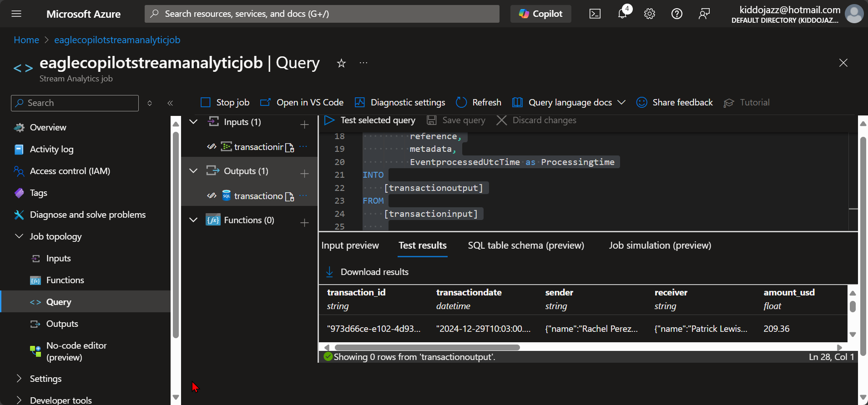Run Test selected query
This screenshot has height=405, width=868.
[x=369, y=120]
